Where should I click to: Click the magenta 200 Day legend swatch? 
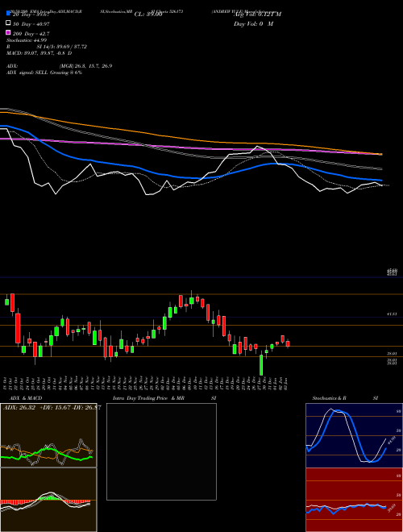click(x=9, y=33)
